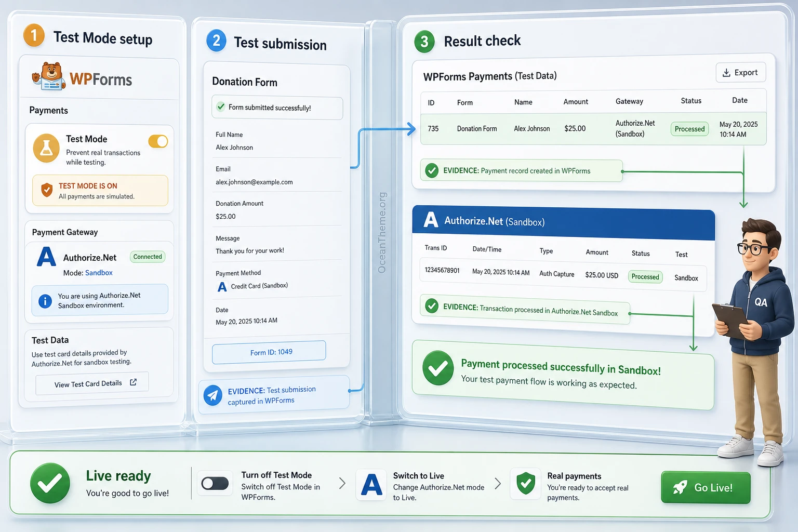Click the Go Live! button
This screenshot has width=798, height=532.
coord(706,487)
